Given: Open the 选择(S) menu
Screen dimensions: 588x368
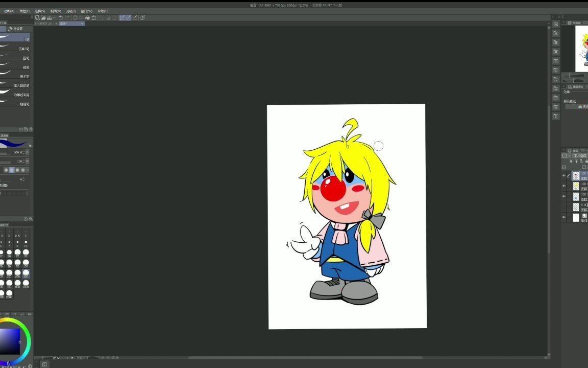Looking at the screenshot, I should coord(40,11).
